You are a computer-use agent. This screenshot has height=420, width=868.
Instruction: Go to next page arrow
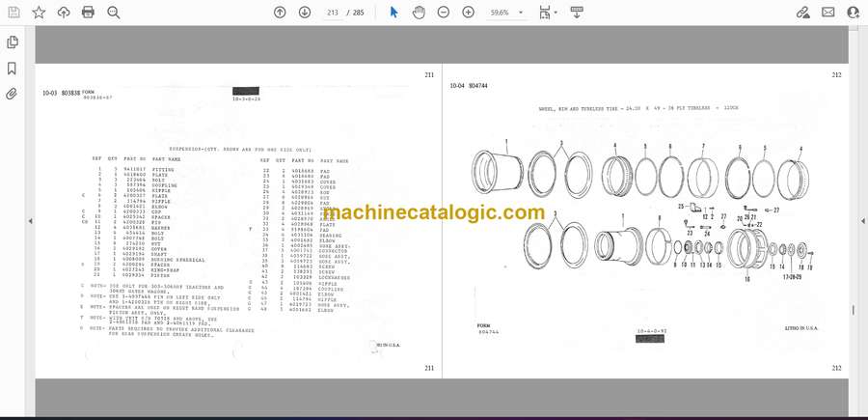[x=305, y=13]
